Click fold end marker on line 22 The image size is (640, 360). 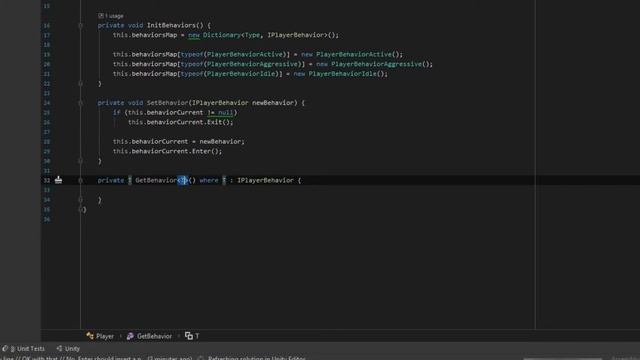[x=80, y=84]
